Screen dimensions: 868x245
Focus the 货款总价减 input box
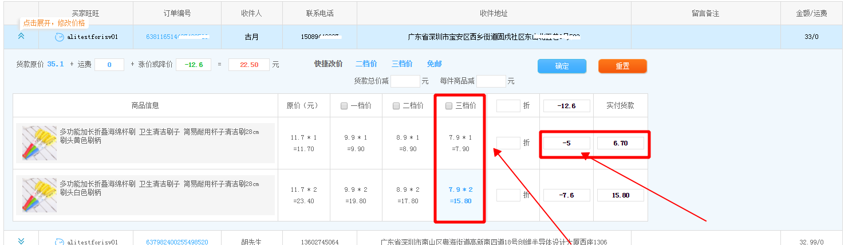pos(405,81)
